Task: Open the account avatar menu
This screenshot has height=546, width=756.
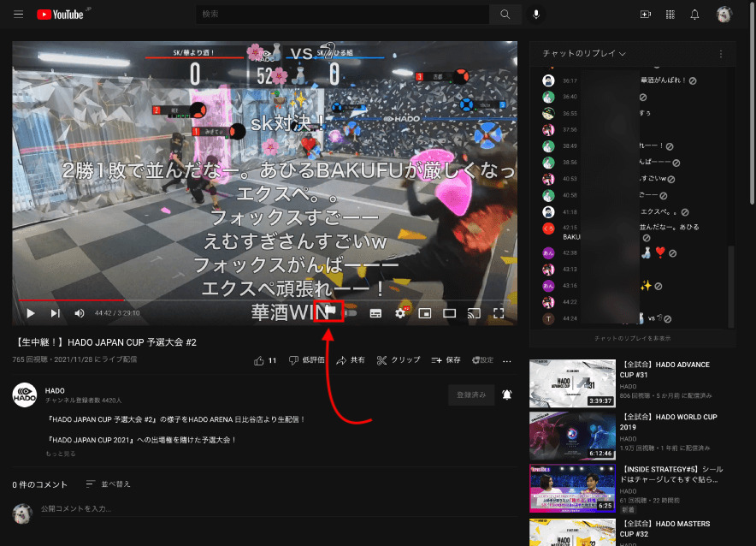Action: (x=724, y=15)
